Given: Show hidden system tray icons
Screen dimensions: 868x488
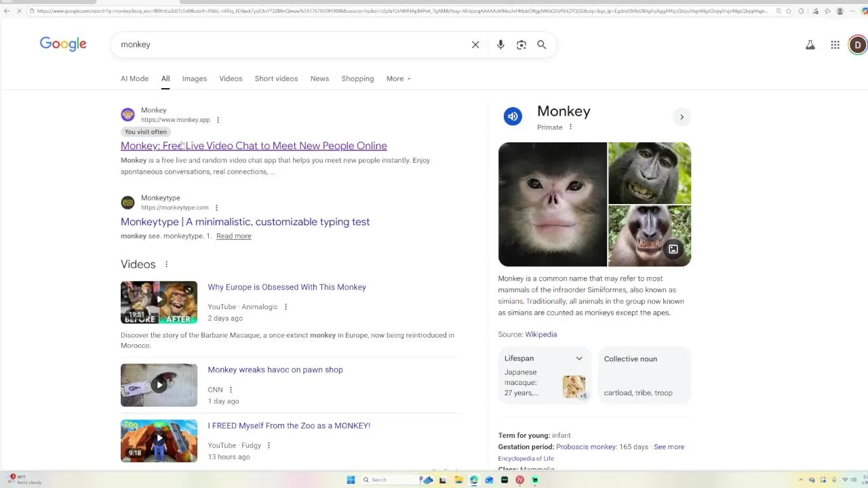Looking at the screenshot, I should (801, 480).
